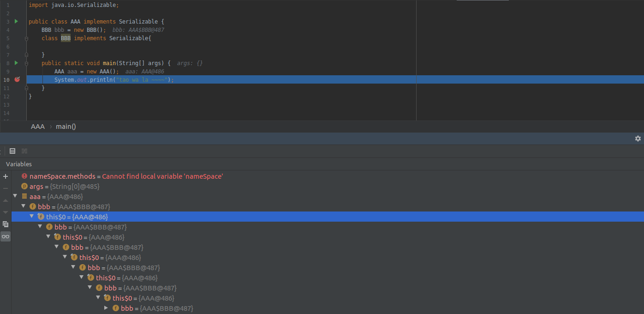Image resolution: width=644 pixels, height=314 pixels.
Task: Select the Variables panel tab
Action: click(19, 164)
